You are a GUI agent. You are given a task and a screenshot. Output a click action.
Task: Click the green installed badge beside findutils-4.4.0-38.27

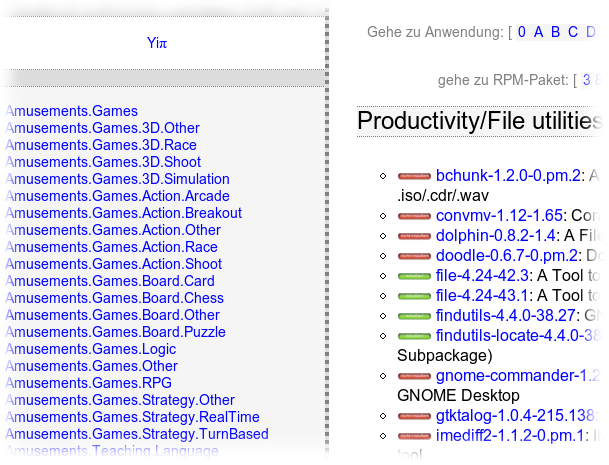tap(414, 316)
